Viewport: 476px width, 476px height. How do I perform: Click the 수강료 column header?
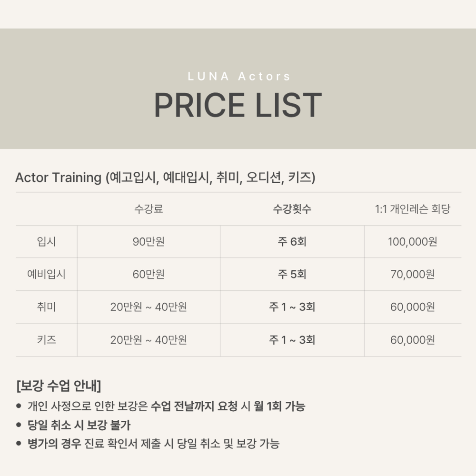click(149, 209)
